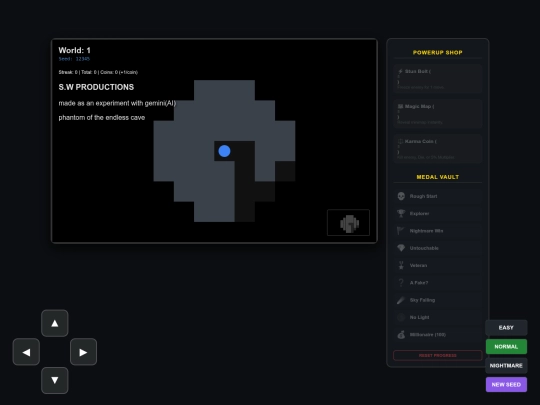Click the Magic Map icon in the shop

400,106
